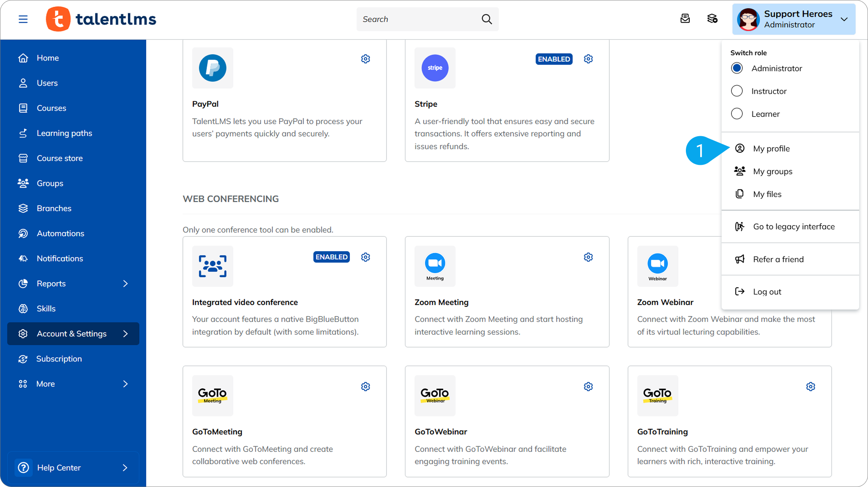Go to legacy interface link

tap(794, 227)
